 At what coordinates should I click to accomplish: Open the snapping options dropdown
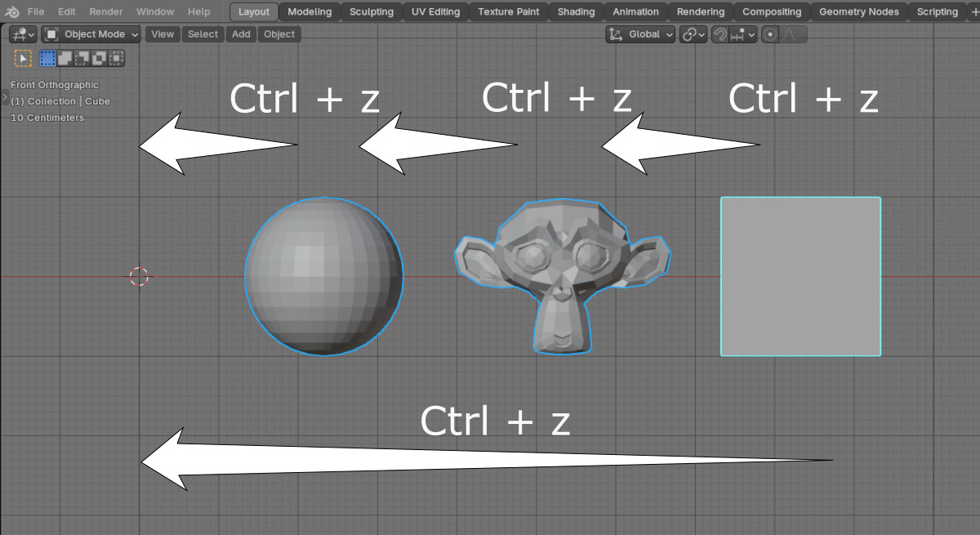(743, 34)
